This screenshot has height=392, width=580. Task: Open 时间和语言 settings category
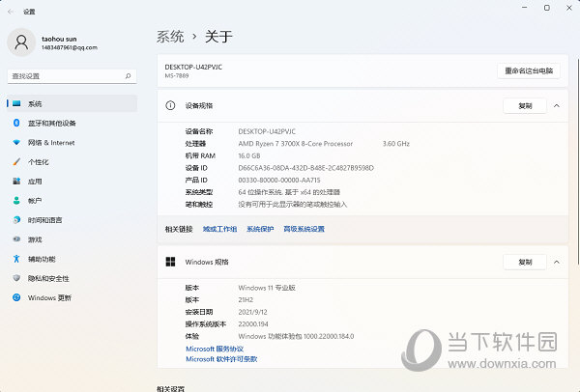click(x=72, y=220)
